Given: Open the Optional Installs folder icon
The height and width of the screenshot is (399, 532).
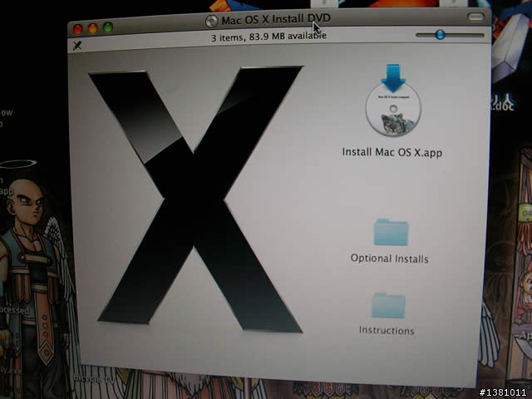Looking at the screenshot, I should [392, 232].
